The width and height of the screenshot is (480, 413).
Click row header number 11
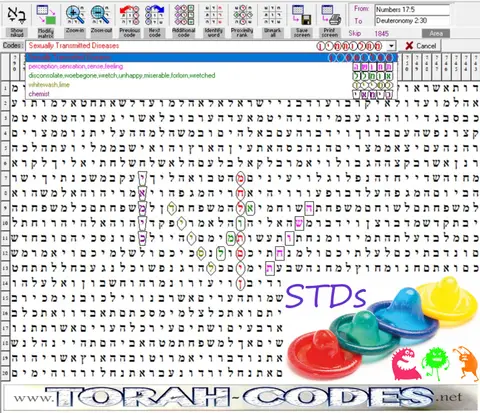[5, 238]
